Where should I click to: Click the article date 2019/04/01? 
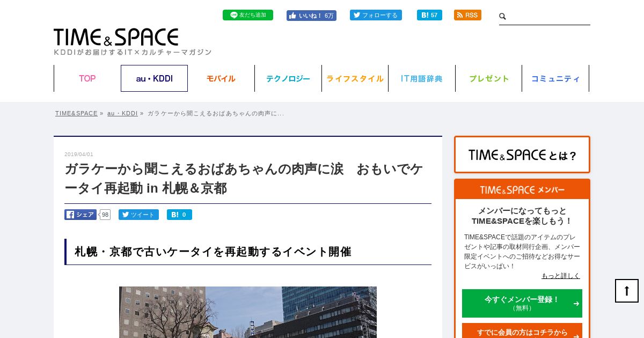(x=79, y=155)
